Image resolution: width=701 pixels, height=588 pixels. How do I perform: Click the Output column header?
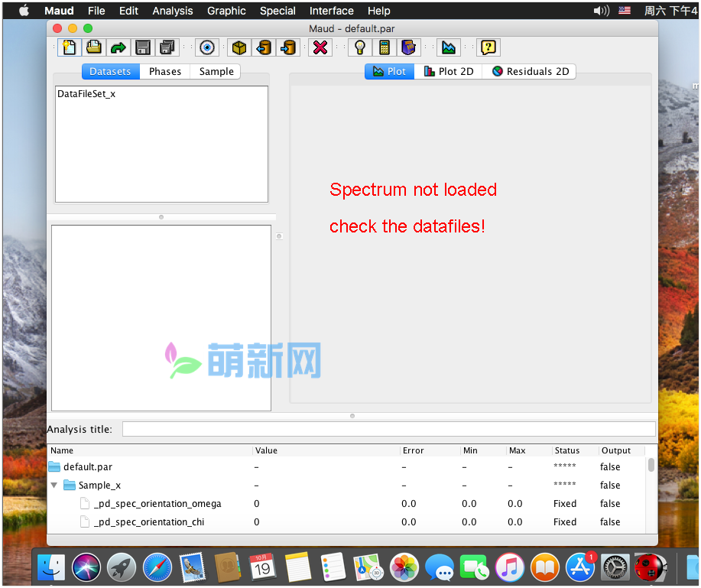[621, 450]
